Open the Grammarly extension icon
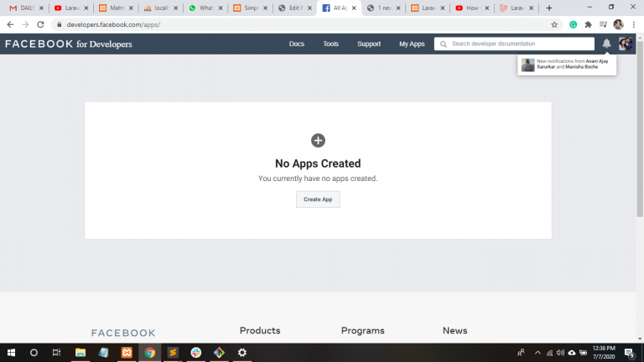This screenshot has width=644, height=362. click(x=573, y=24)
